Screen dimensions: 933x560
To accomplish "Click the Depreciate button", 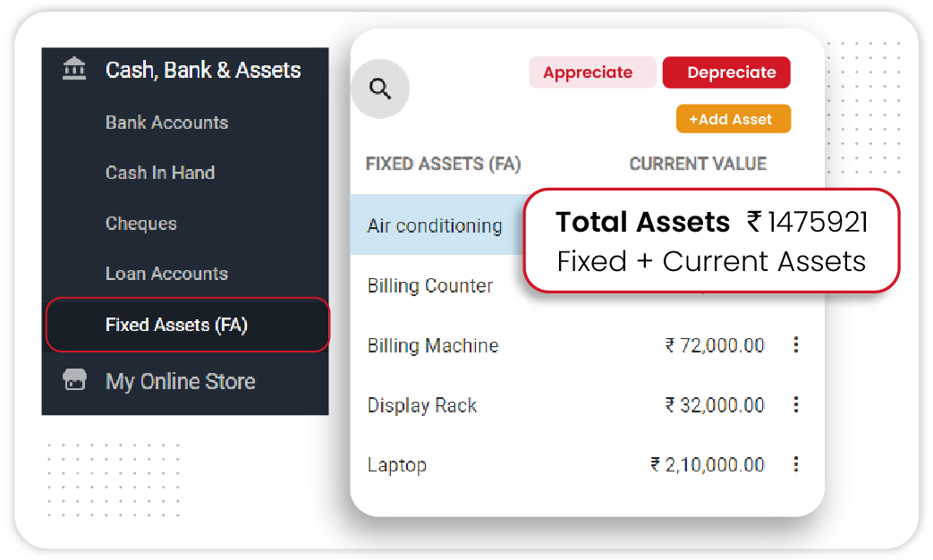I will pos(726,72).
